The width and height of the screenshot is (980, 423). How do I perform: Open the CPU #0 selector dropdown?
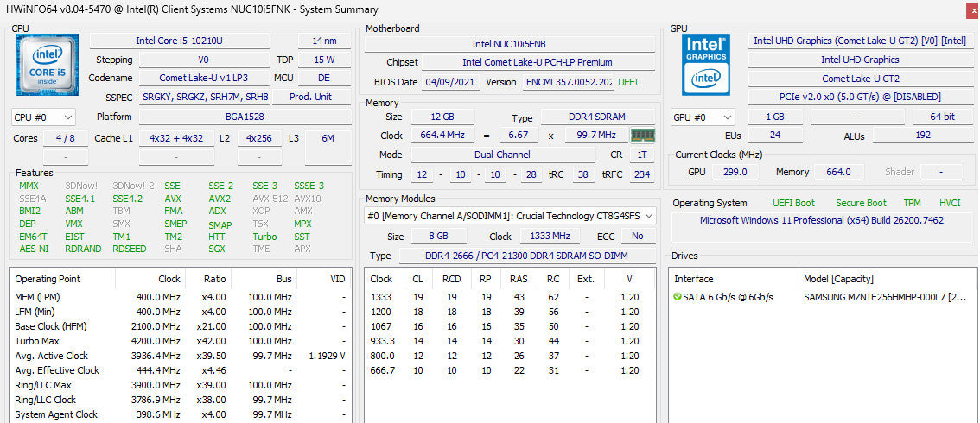[43, 117]
